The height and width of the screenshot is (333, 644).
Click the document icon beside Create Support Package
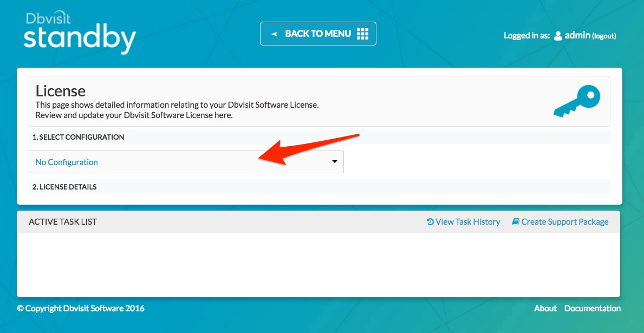pos(515,221)
